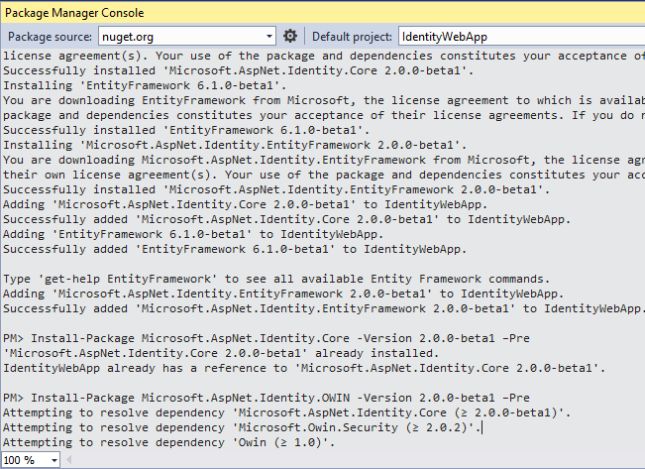645x469 pixels.
Task: Click the line 'Installing EntityFramework 6.1.0-beta1'
Action: click(145, 86)
